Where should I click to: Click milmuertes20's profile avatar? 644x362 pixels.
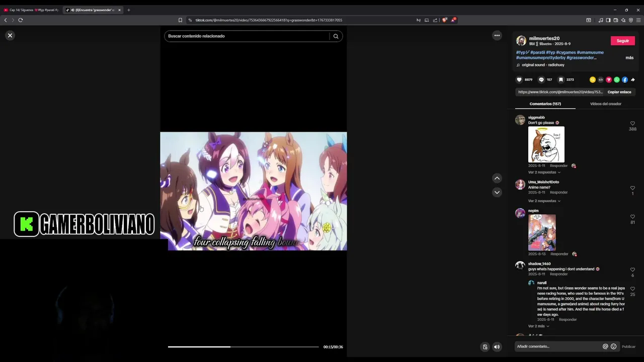[x=521, y=41]
